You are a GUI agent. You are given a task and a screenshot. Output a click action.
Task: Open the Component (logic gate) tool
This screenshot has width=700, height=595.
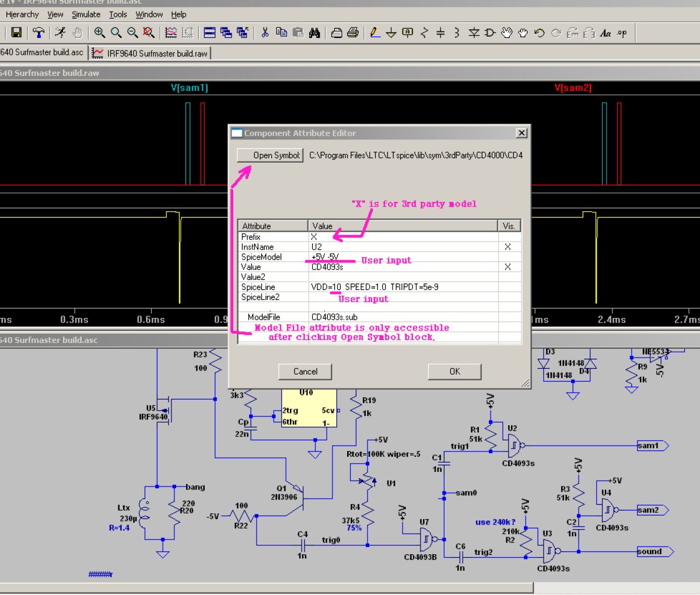(x=489, y=33)
